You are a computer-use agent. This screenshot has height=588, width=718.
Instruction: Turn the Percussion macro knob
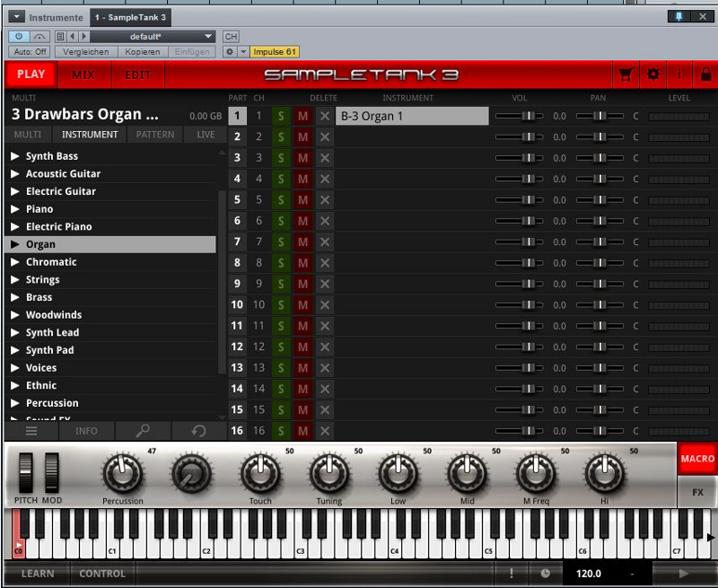pyautogui.click(x=123, y=473)
